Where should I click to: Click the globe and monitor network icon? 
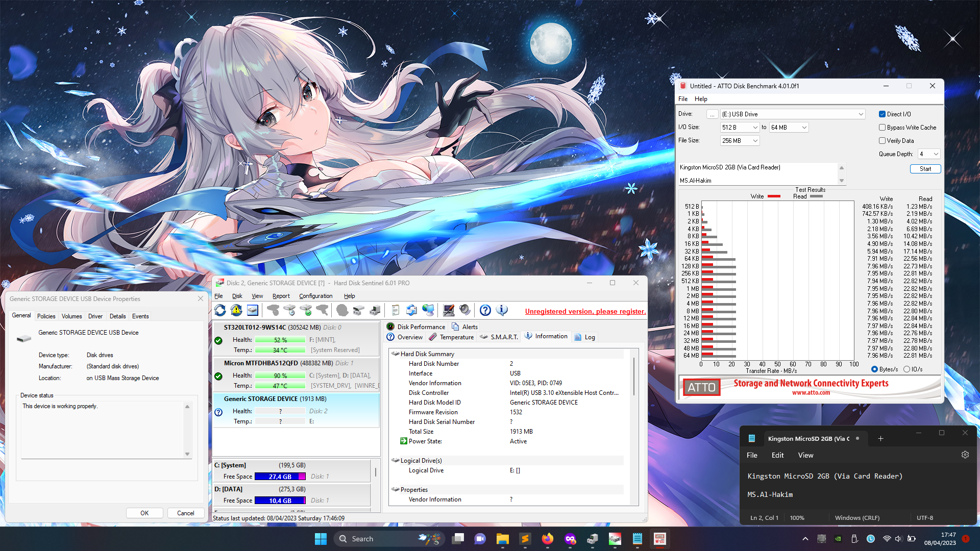tap(428, 310)
